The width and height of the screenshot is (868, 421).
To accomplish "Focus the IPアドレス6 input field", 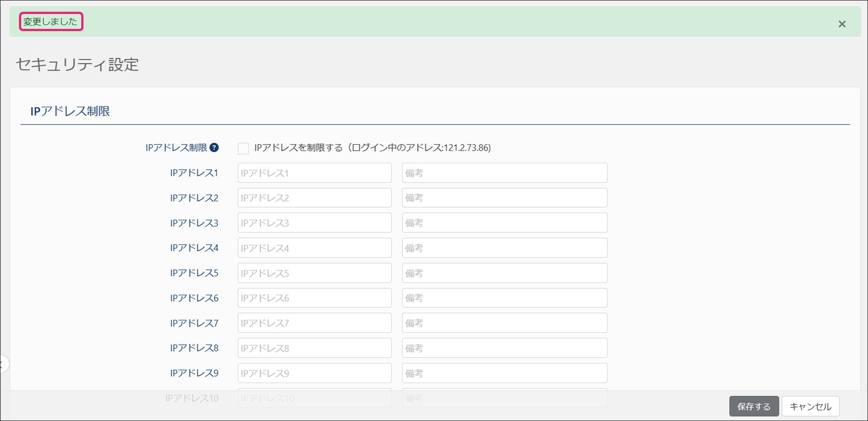I will pos(314,298).
